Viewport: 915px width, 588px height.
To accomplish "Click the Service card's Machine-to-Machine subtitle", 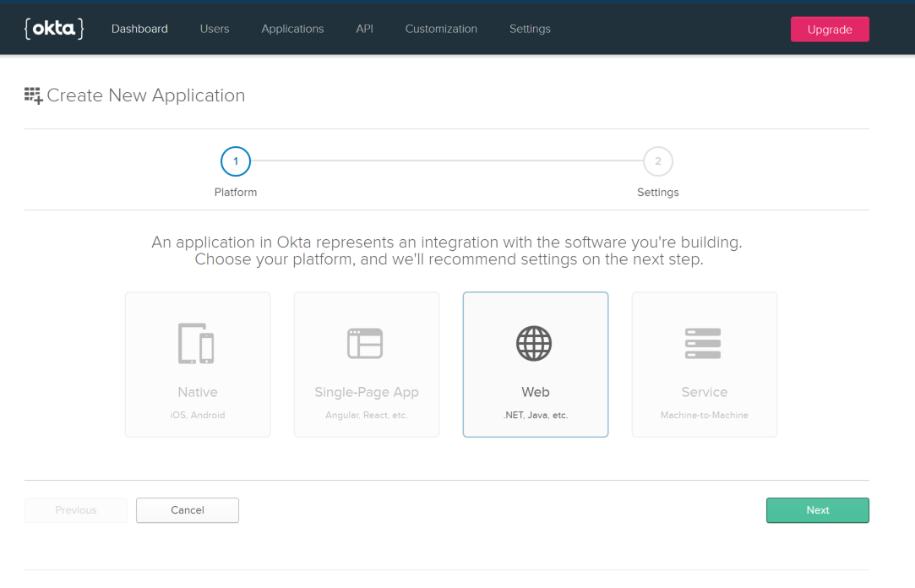I will [x=704, y=416].
